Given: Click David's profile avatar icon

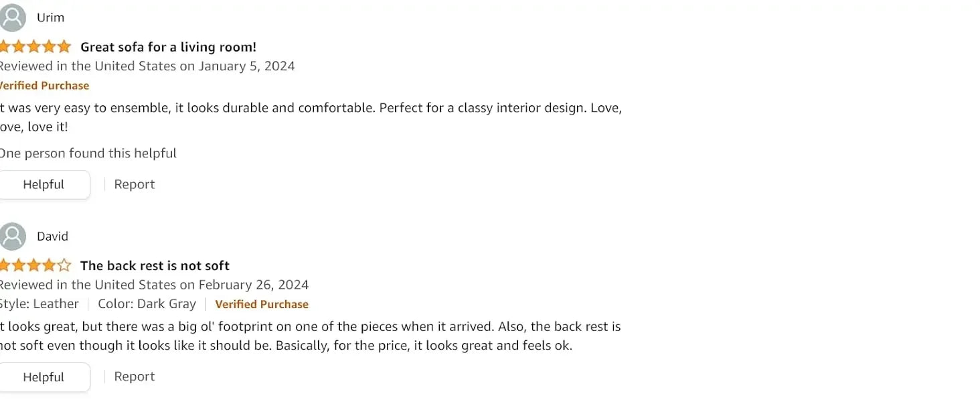Looking at the screenshot, I should click(x=13, y=237).
